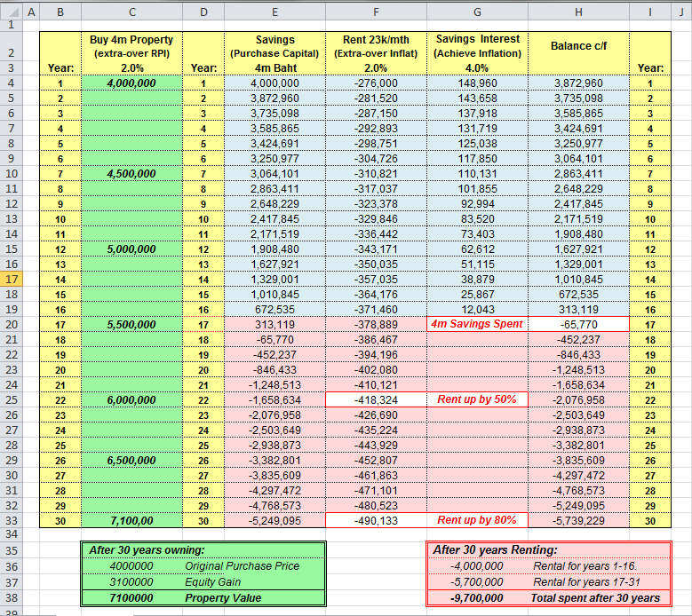Select column F header
This screenshot has width=692, height=616.
[376, 12]
